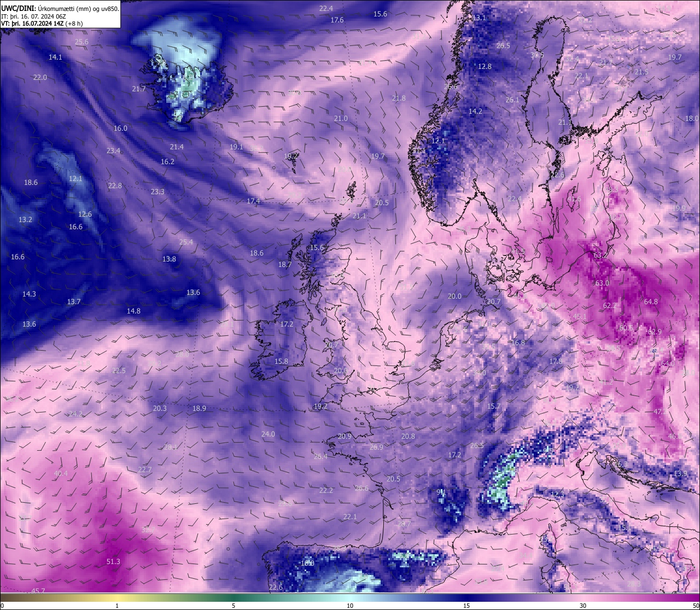The height and width of the screenshot is (610, 700).
Task: Click the 22.8 value on the map
Action: click(x=115, y=185)
